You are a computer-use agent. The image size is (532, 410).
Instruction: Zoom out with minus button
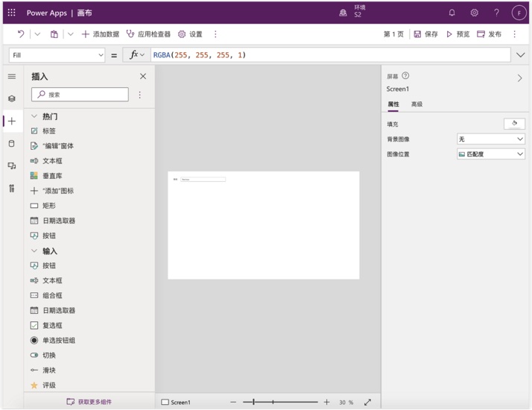(233, 403)
